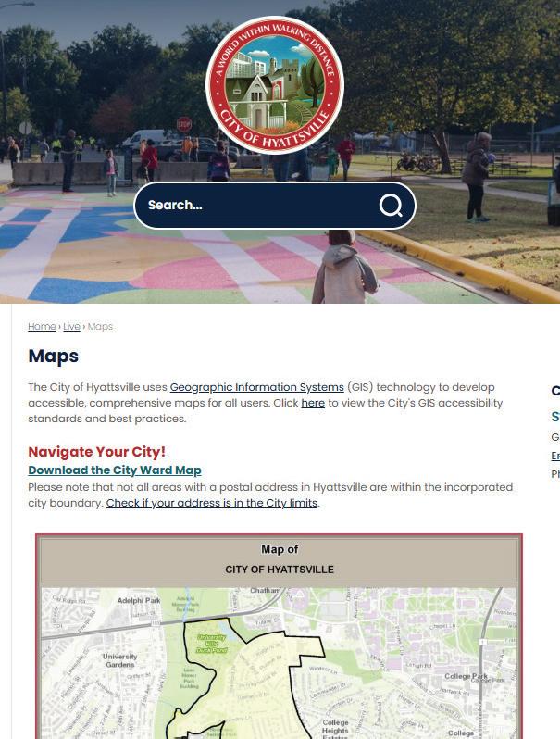This screenshot has width=560, height=739.
Task: Click the City of Hyattsville seal logo
Action: tap(275, 85)
